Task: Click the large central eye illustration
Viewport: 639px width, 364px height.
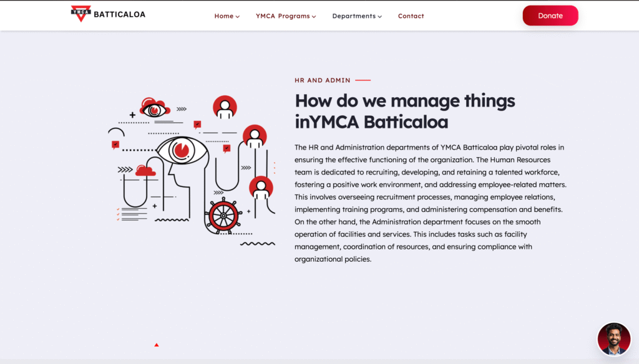Action: pyautogui.click(x=180, y=150)
